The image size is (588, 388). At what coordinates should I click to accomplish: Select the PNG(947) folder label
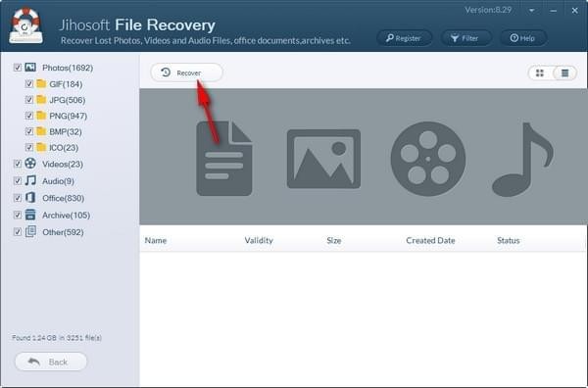69,116
